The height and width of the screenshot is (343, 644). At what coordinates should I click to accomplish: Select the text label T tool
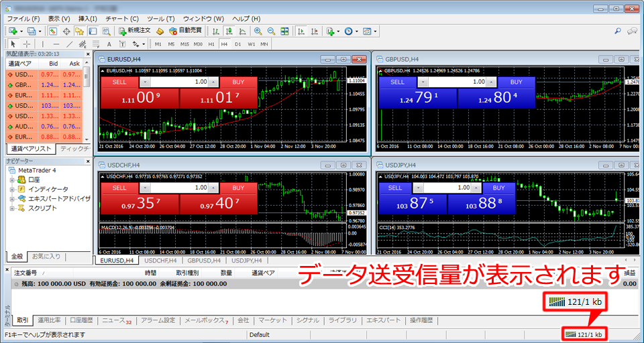point(122,44)
